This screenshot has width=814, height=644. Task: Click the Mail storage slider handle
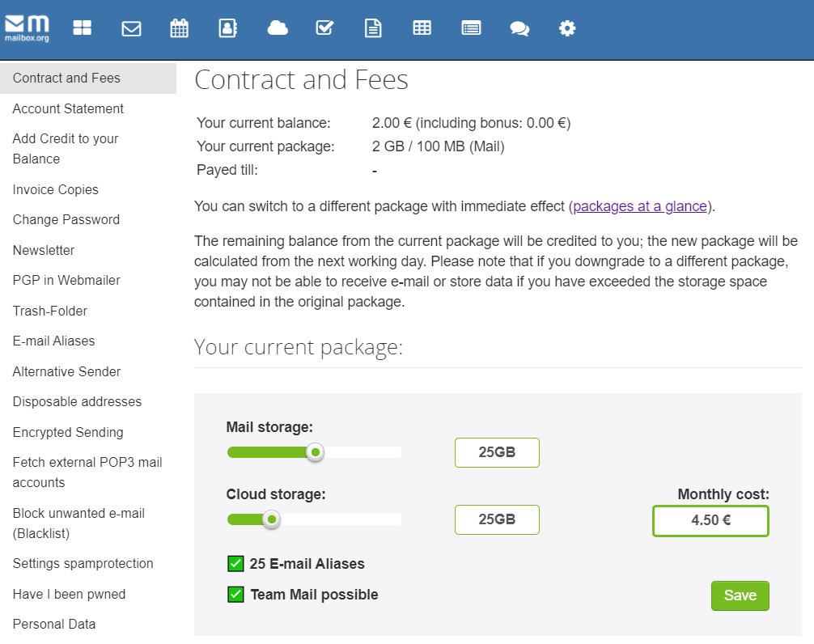(315, 452)
